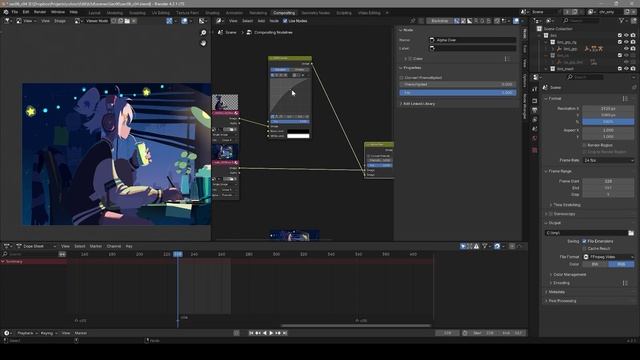The height and width of the screenshot is (360, 640).
Task: Click the image editor type icon
Action: click(7, 21)
